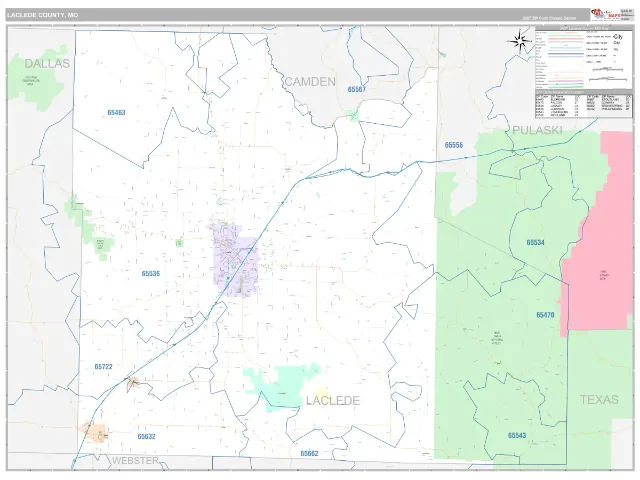Click the DALLAS county label
The image size is (640, 480).
(47, 63)
